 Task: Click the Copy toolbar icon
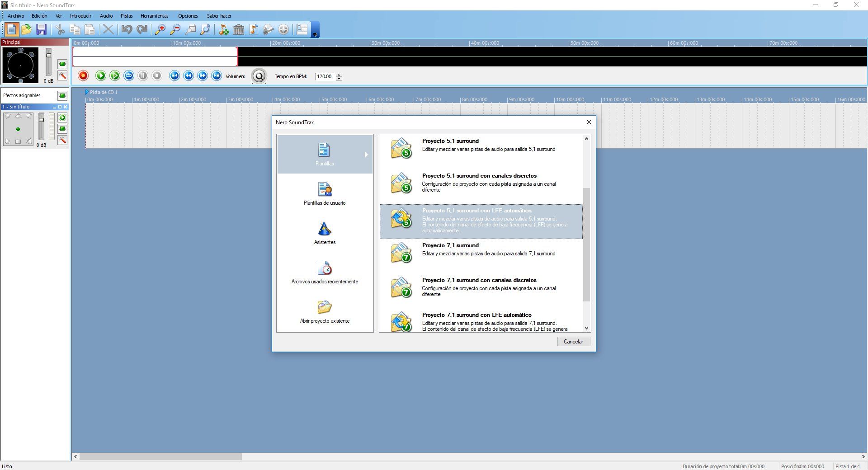click(x=75, y=30)
